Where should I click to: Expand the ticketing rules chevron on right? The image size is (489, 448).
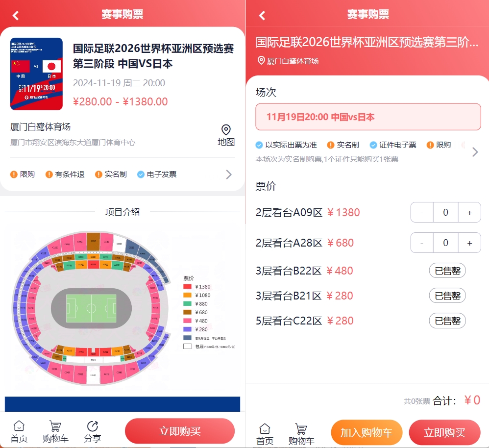[x=475, y=152]
